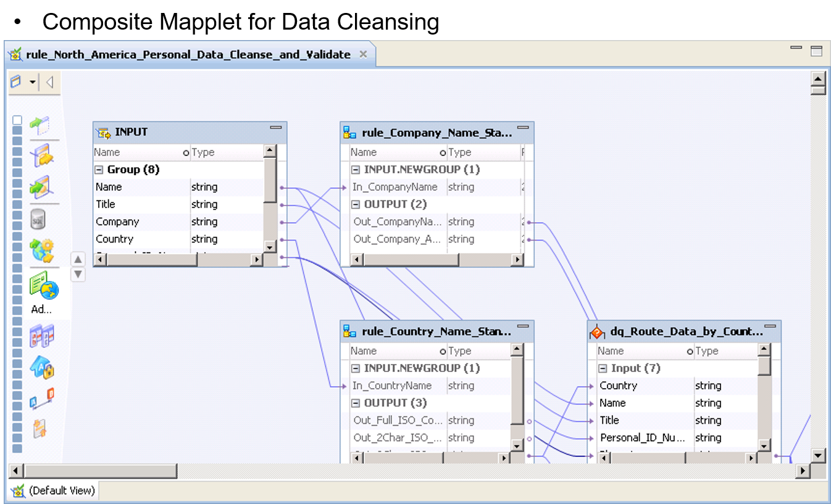The image size is (831, 504).
Task: Click the palette scroll-up arrow beside INPUT box
Action: click(78, 260)
